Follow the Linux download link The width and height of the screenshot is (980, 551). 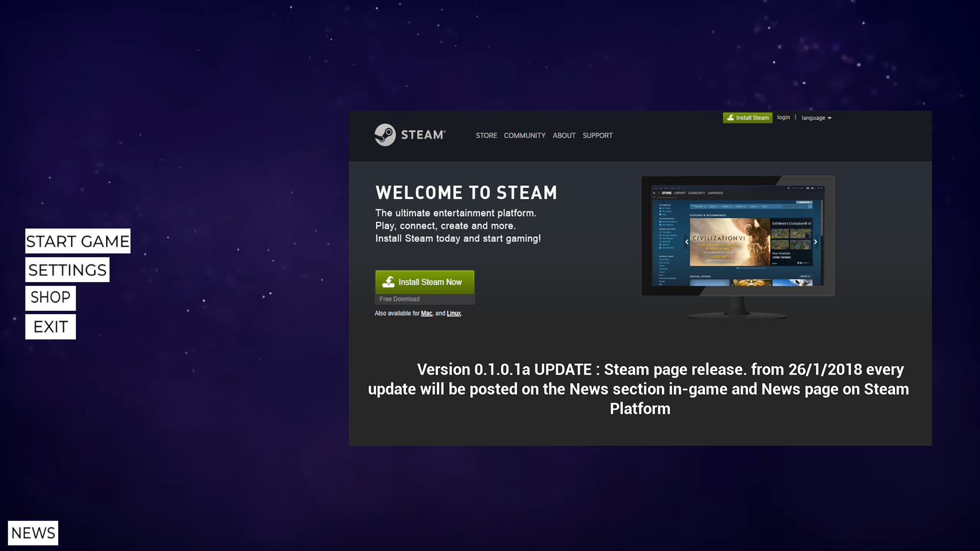(453, 314)
